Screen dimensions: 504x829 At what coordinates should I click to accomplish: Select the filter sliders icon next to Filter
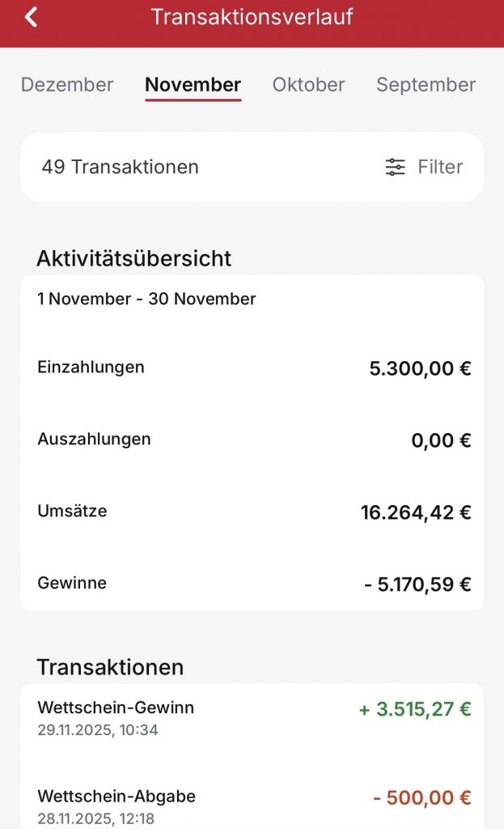[x=395, y=167]
